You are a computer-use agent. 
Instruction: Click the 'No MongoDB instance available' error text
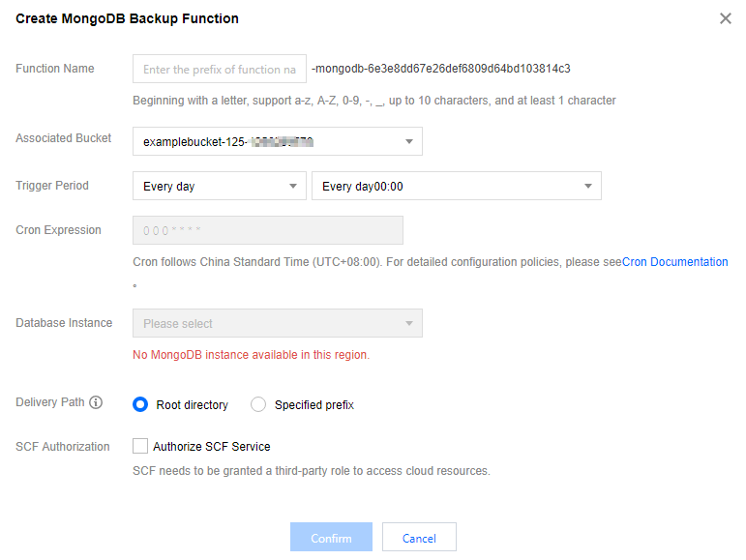[x=252, y=355]
